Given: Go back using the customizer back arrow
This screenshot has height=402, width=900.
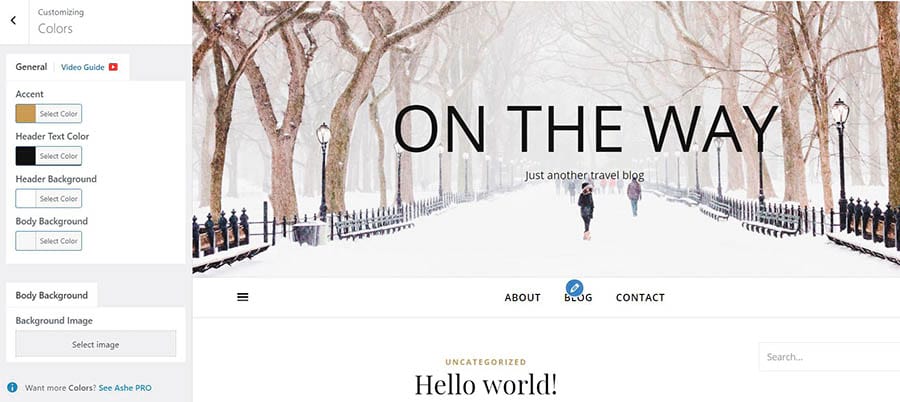Looking at the screenshot, I should tap(14, 21).
